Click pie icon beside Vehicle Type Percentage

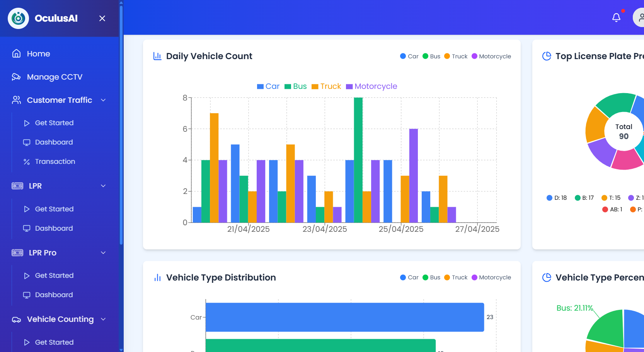547,277
